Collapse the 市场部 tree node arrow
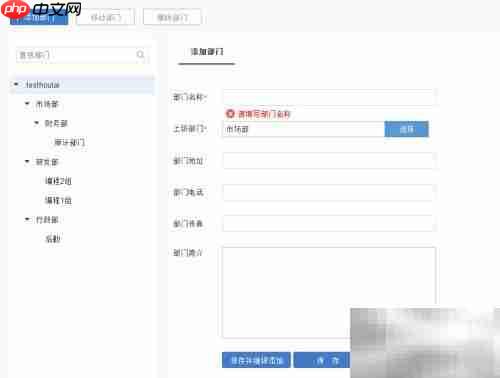Screen dimensions: 500x378 click(x=27, y=104)
